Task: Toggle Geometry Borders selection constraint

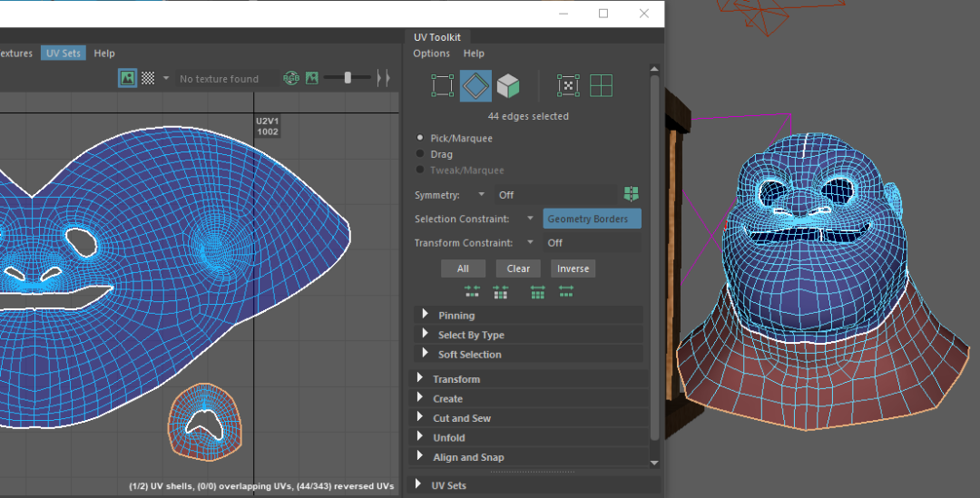Action: 592,219
